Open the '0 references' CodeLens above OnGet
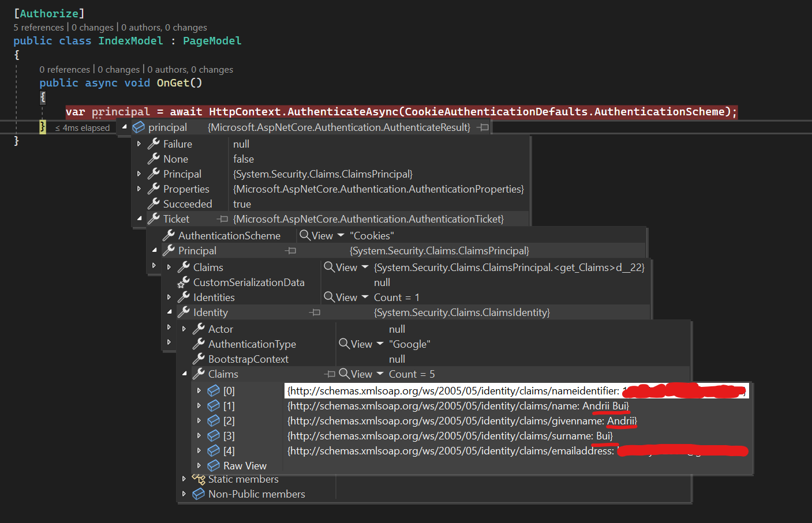This screenshot has width=812, height=523. (x=65, y=69)
